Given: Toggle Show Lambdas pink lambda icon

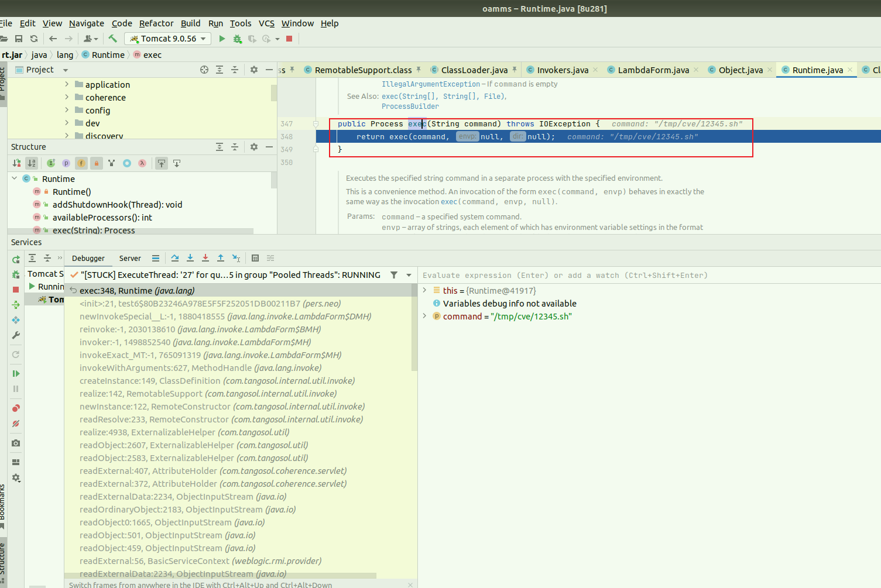Looking at the screenshot, I should [x=142, y=163].
